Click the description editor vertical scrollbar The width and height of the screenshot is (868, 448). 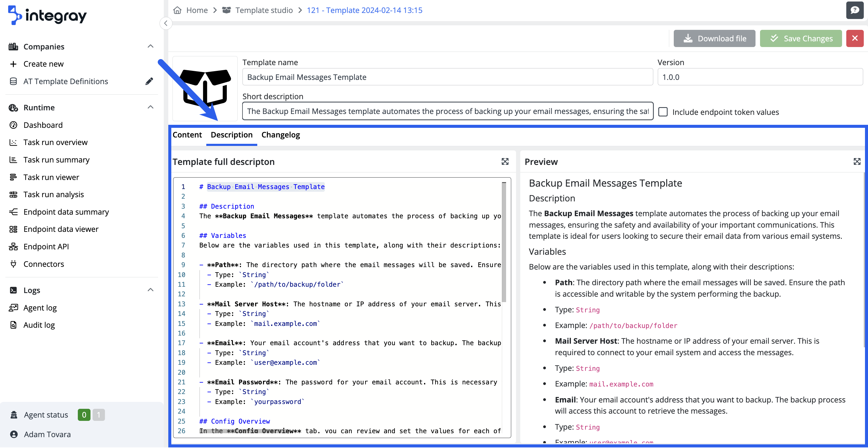(x=504, y=242)
